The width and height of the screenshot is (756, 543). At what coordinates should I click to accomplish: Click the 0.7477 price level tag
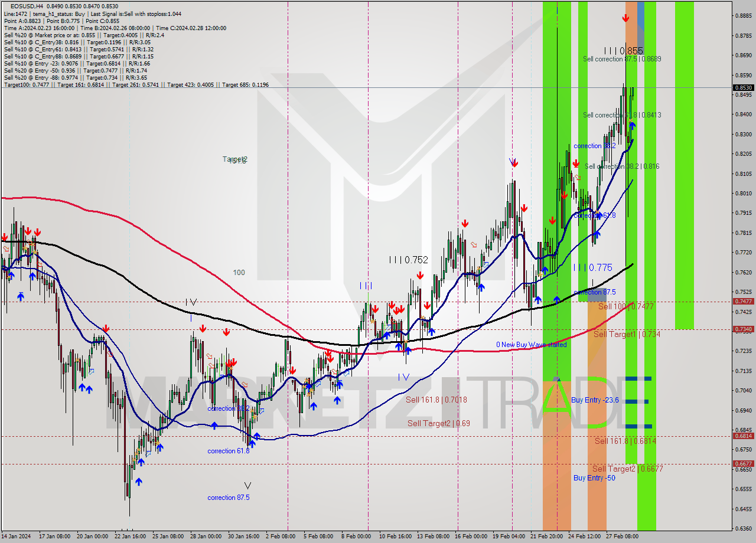pos(743,301)
